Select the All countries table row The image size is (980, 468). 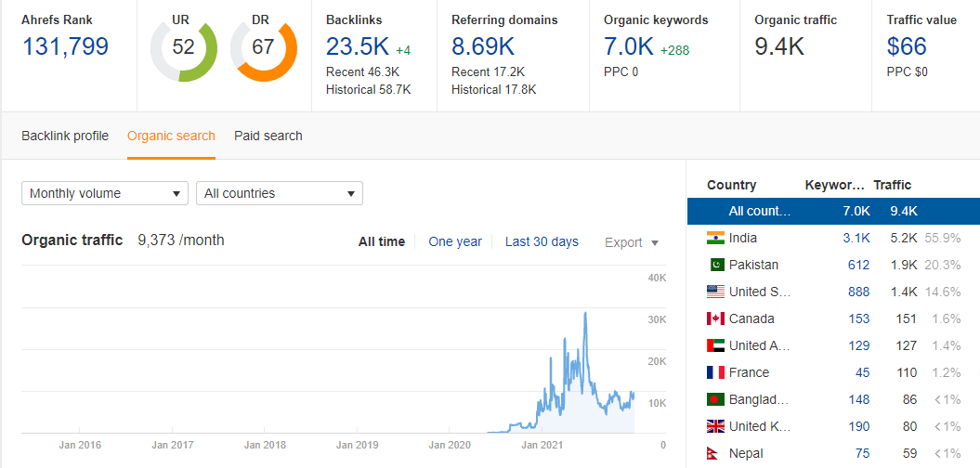[x=833, y=211]
